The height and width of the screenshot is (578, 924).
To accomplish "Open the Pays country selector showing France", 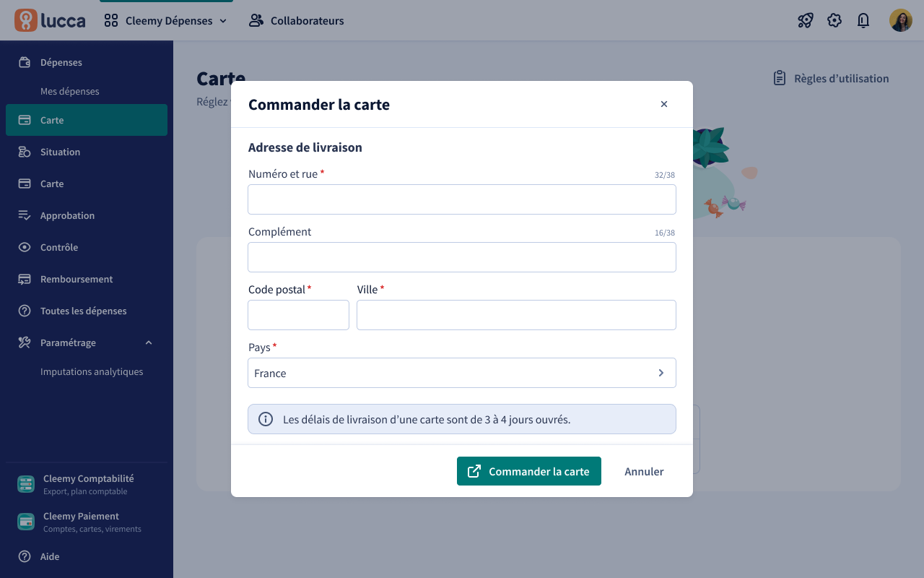I will (x=462, y=373).
